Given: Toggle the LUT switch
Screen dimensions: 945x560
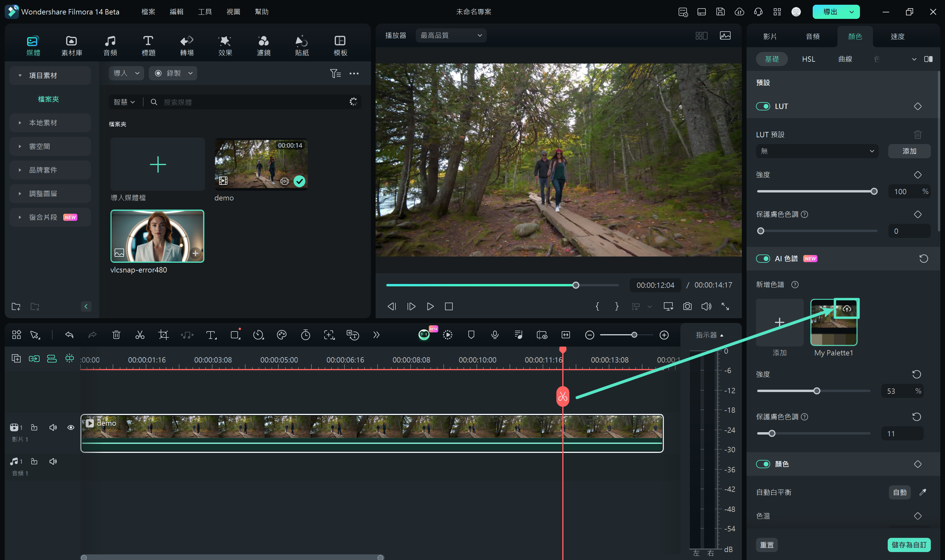Looking at the screenshot, I should tap(763, 106).
